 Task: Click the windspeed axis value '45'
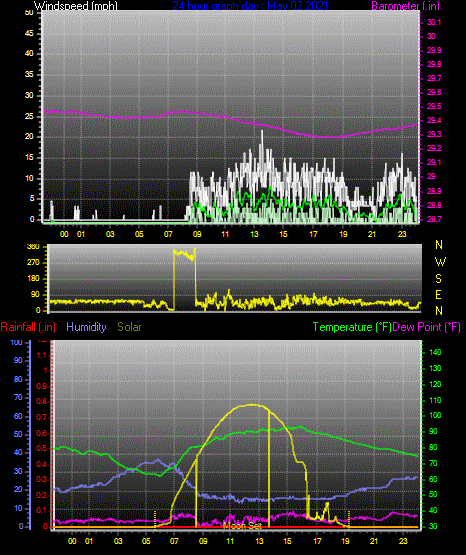point(29,34)
